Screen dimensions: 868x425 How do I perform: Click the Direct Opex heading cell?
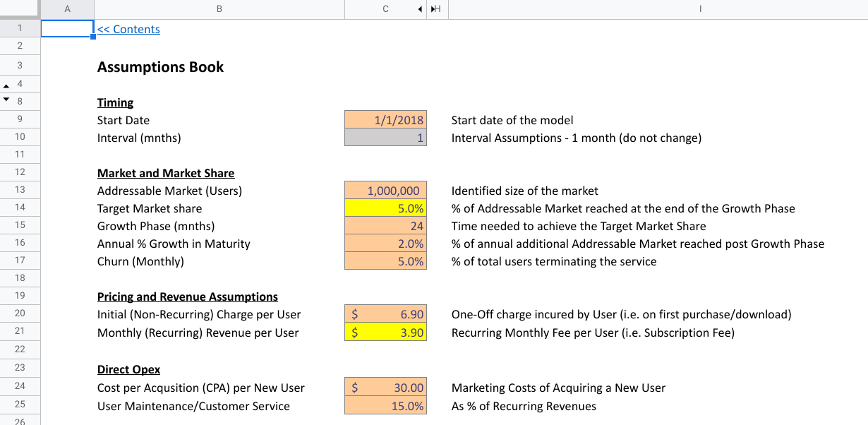[128, 369]
